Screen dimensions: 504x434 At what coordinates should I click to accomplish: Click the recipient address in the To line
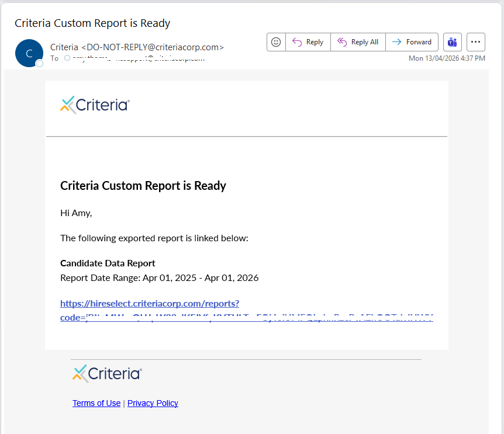137,58
